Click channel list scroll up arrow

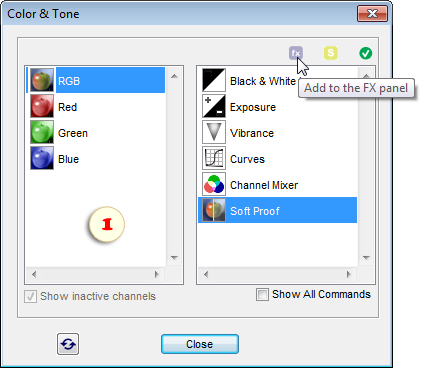(x=174, y=76)
